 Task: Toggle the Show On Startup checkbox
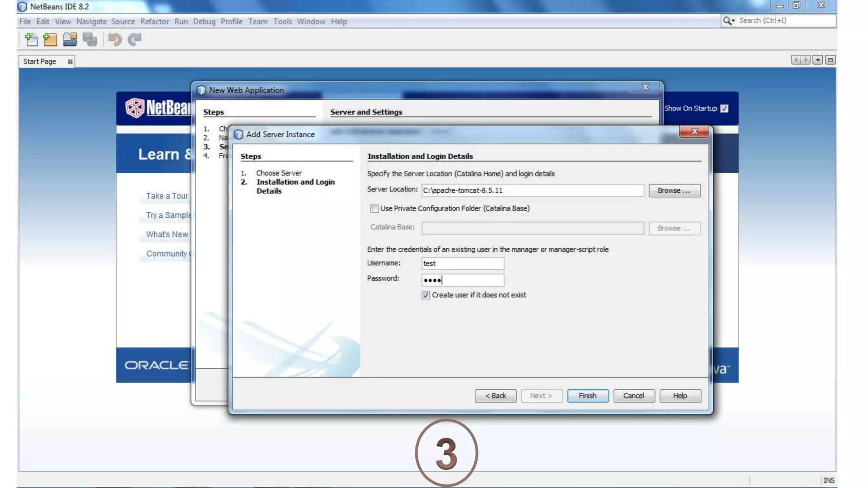724,108
